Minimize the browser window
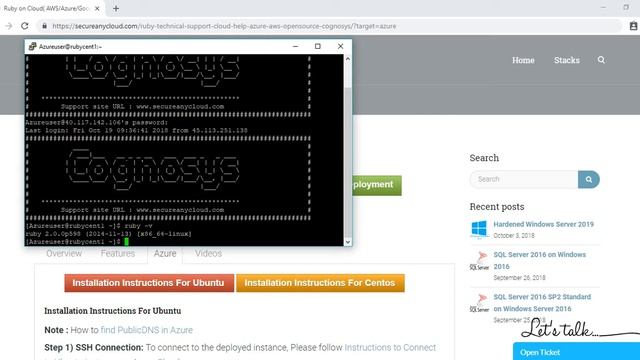Screen dimensions: 640x360 coord(603,8)
